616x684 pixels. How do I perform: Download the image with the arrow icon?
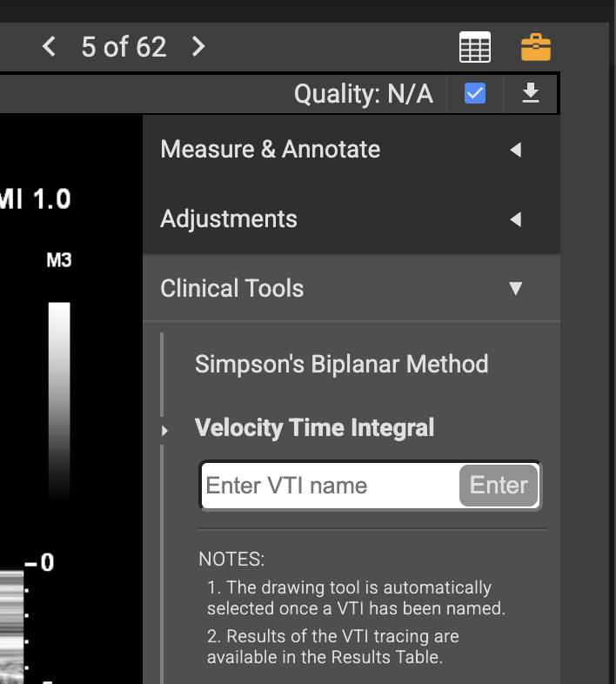(x=531, y=93)
